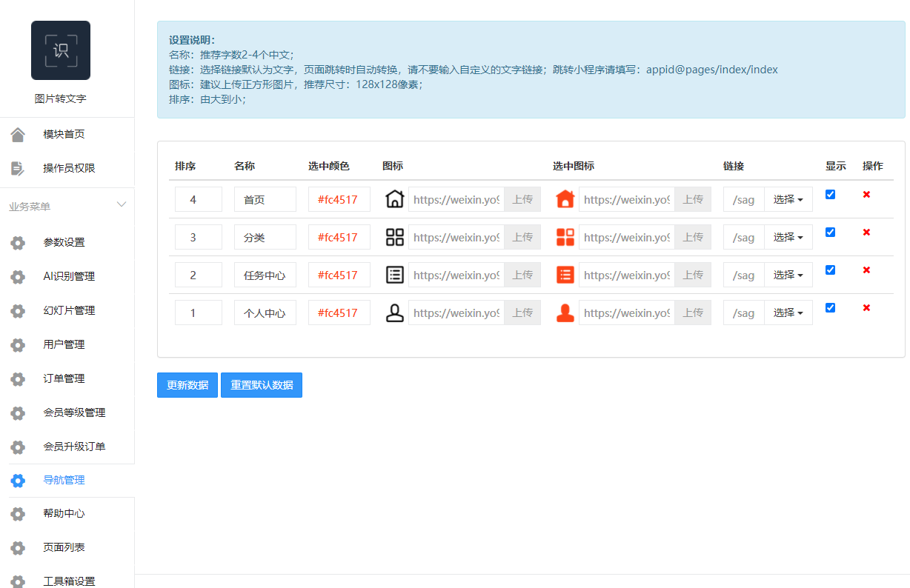Delete the 任务中心 row with red X

pyautogui.click(x=866, y=270)
